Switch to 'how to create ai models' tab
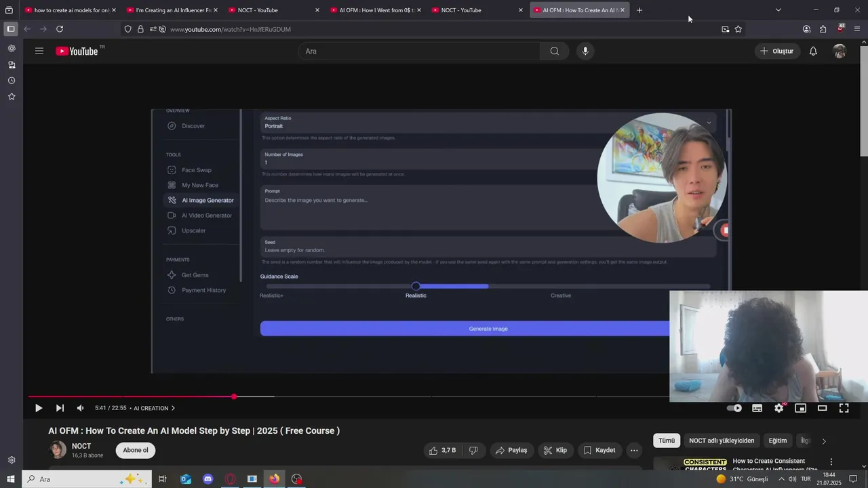 pyautogui.click(x=71, y=10)
